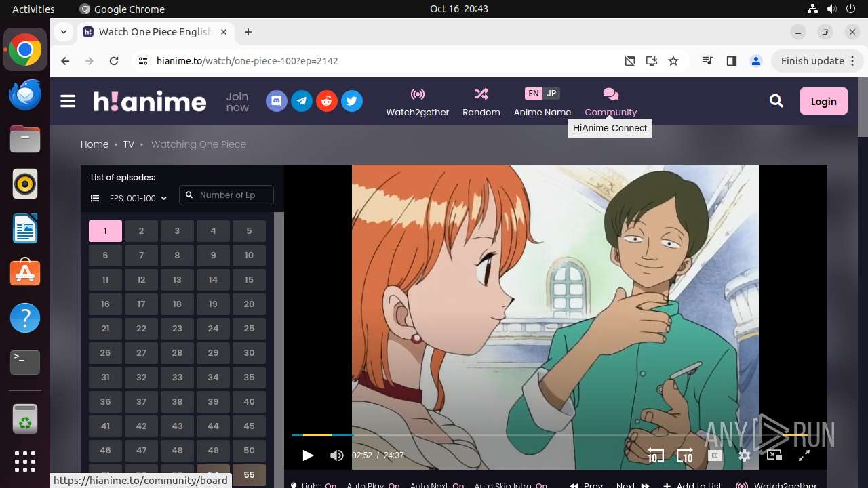Click Anime Name navigation item
The image size is (868, 488).
pos(542,102)
